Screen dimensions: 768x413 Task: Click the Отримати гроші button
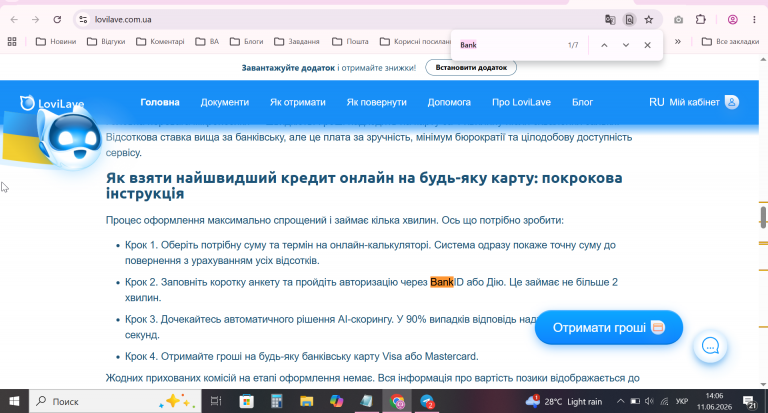pos(609,327)
